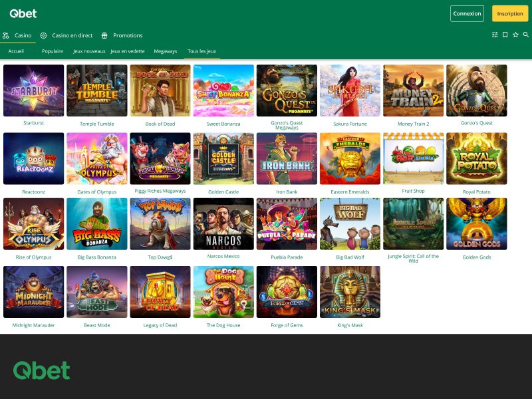Click the Starburst title text

[x=34, y=123]
